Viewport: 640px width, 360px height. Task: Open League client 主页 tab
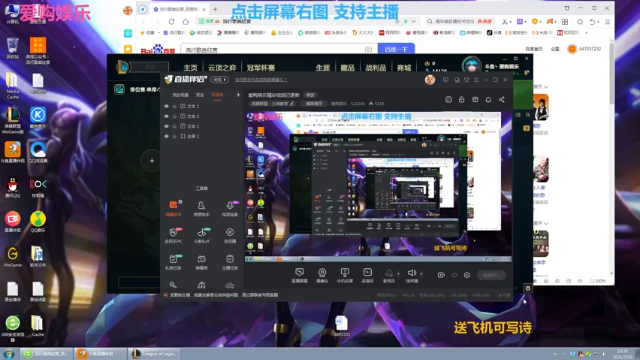tap(190, 68)
